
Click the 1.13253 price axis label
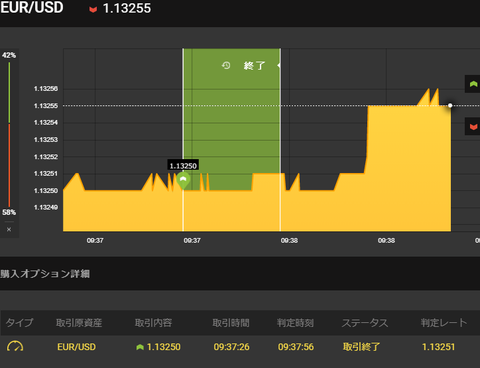coord(46,139)
